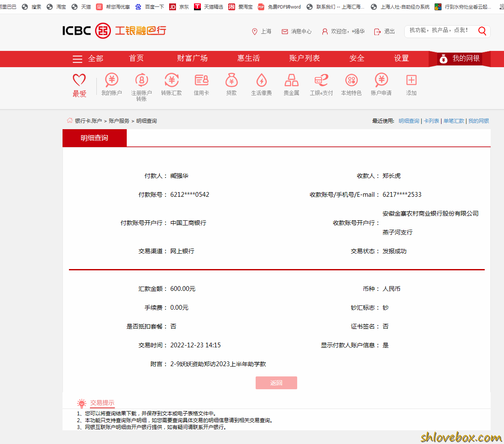The image size is (504, 444).
Task: Click transaction status 发报成功
Action: click(x=394, y=251)
